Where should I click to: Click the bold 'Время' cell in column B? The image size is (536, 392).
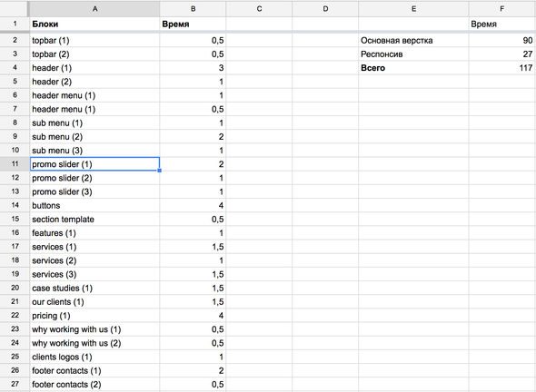193,24
